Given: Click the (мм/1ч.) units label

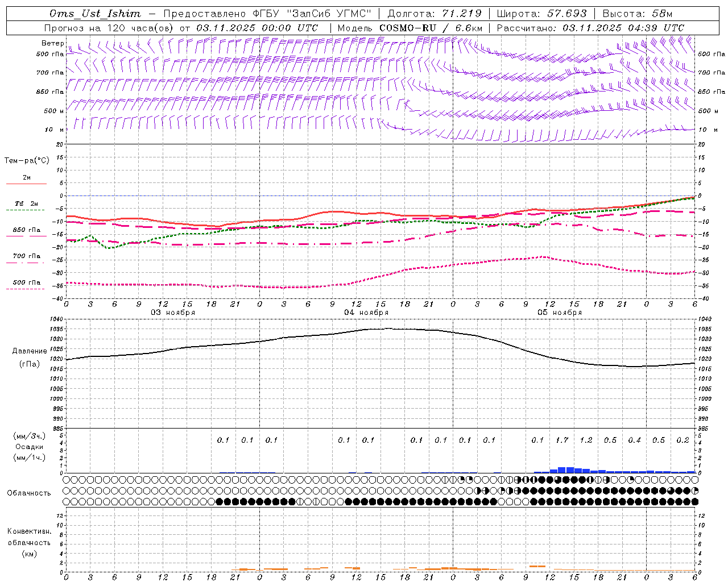Looking at the screenshot, I should (30, 458).
